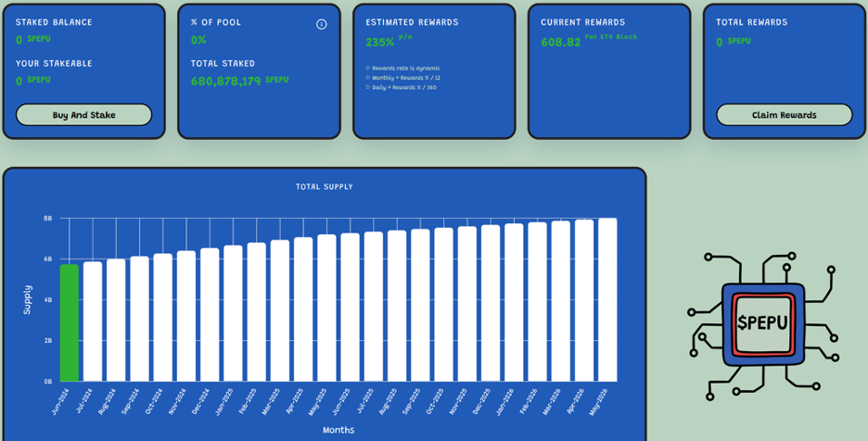Viewport: 868px width, 441px height.
Task: Click the Jan-2026 supply bar
Action: coord(514,302)
